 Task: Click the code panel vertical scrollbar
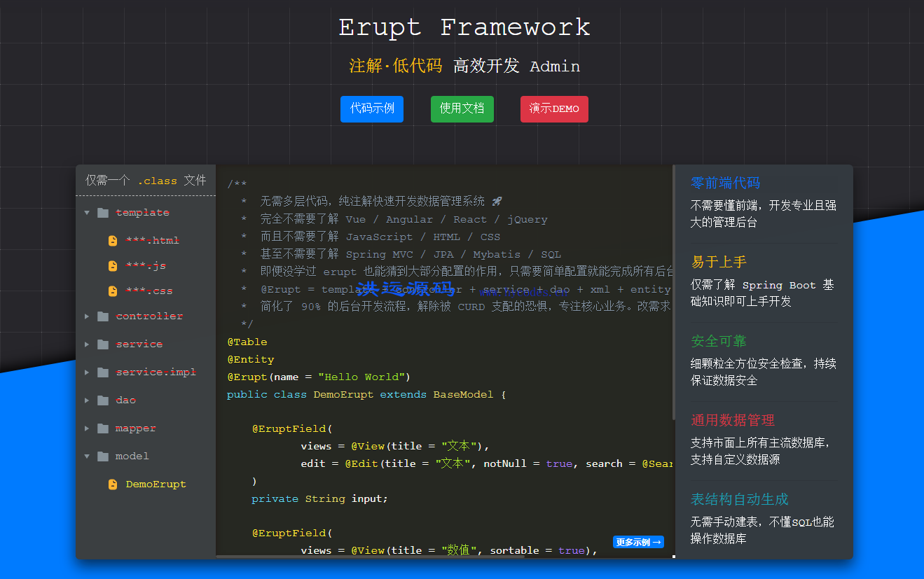coord(674,293)
